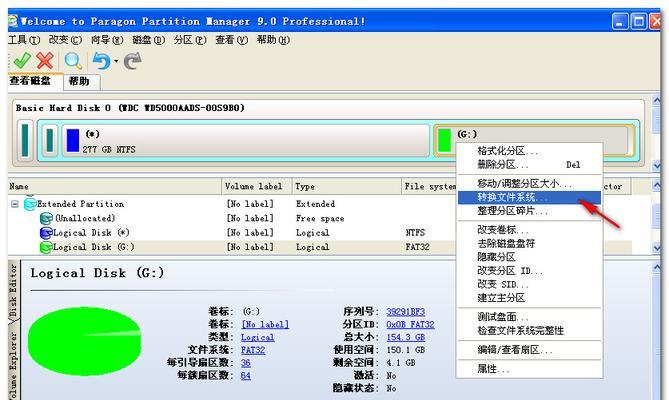Click the 0x0B FAT32 partition ID link
The width and height of the screenshot is (669, 400).
(x=410, y=325)
